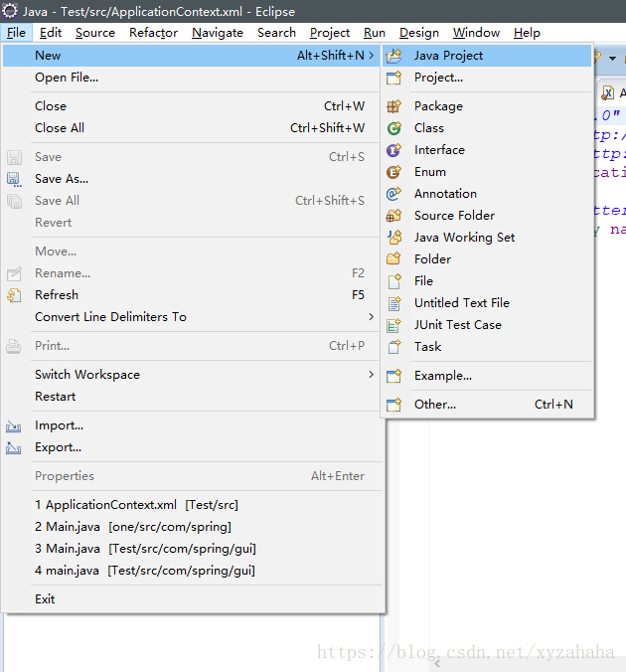Select Close in the File menu
This screenshot has width=626, height=672.
pos(191,106)
